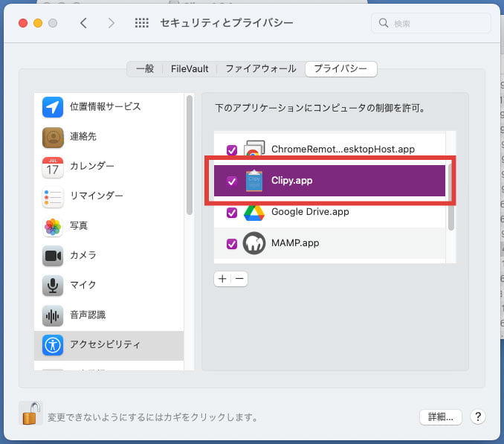Open the ファイアウォール tab
This screenshot has height=444, width=504.
click(x=260, y=69)
